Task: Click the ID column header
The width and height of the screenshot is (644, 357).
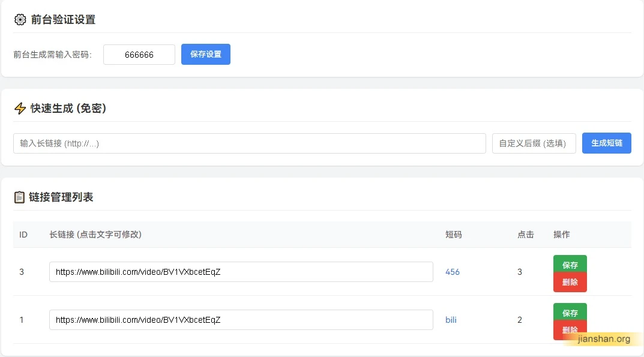Action: tap(23, 235)
